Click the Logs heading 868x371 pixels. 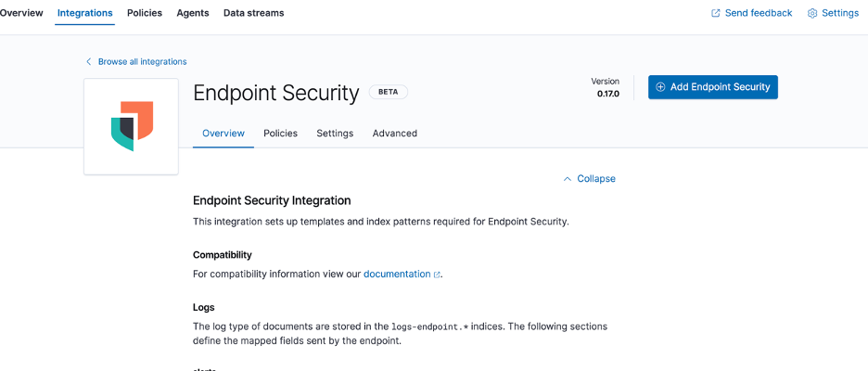pyautogui.click(x=203, y=307)
